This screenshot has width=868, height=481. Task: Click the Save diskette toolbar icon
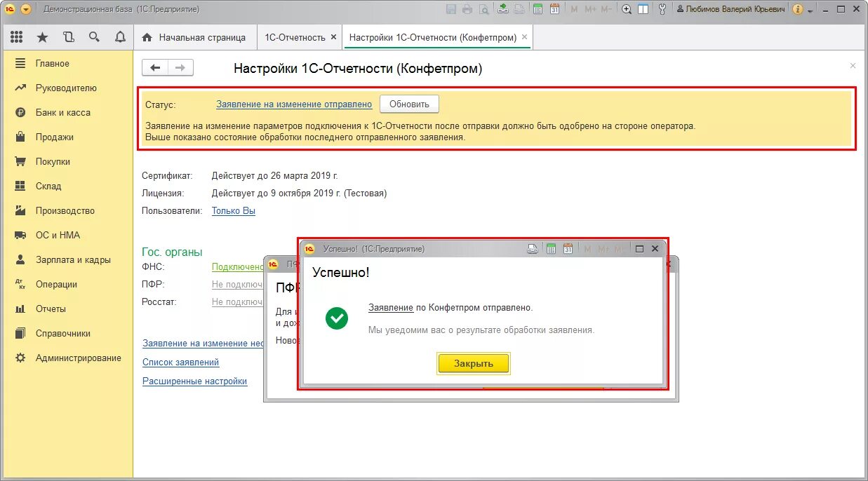tap(450, 9)
